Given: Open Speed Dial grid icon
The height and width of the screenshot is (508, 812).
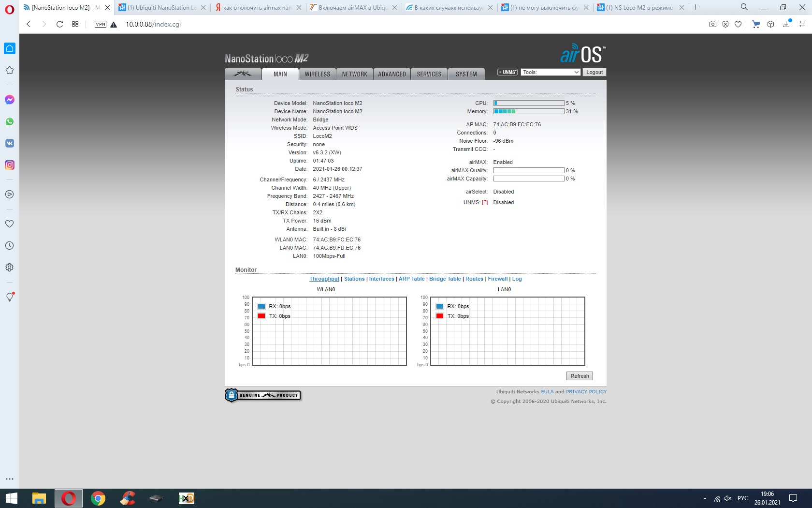Looking at the screenshot, I should 75,24.
